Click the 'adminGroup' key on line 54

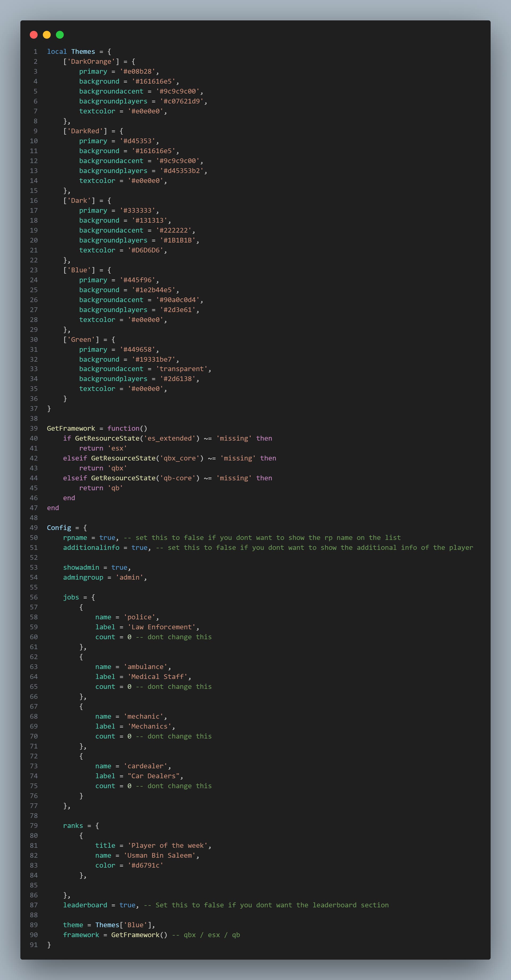point(83,577)
